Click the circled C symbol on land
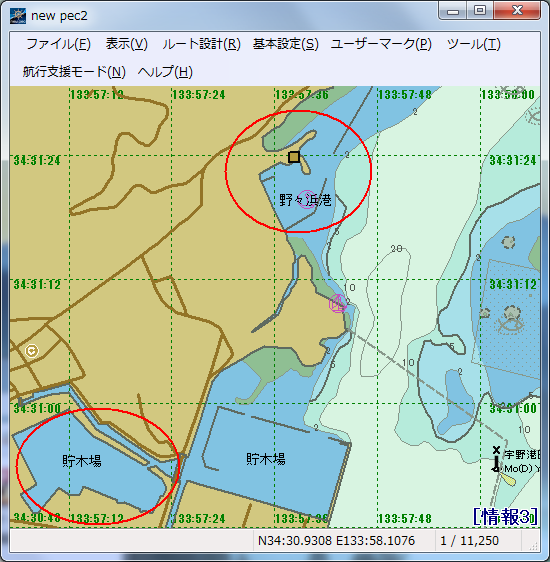Viewport: 550px width, 562px height. [32, 351]
